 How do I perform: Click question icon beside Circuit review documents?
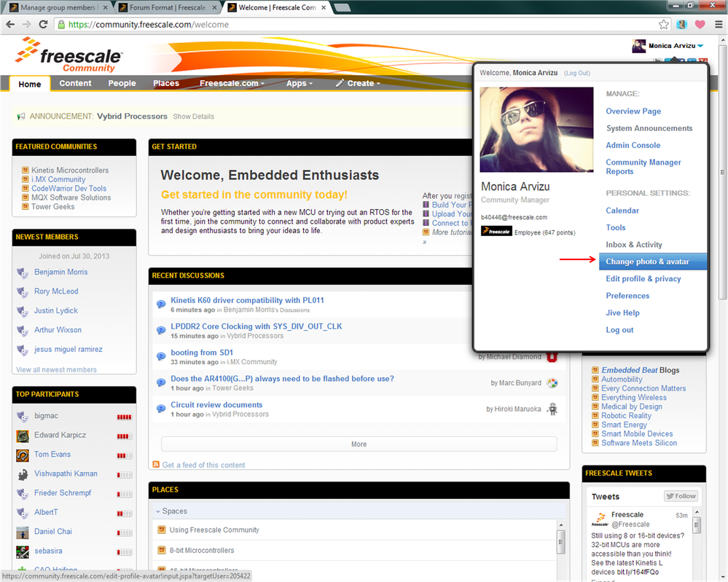(x=161, y=409)
